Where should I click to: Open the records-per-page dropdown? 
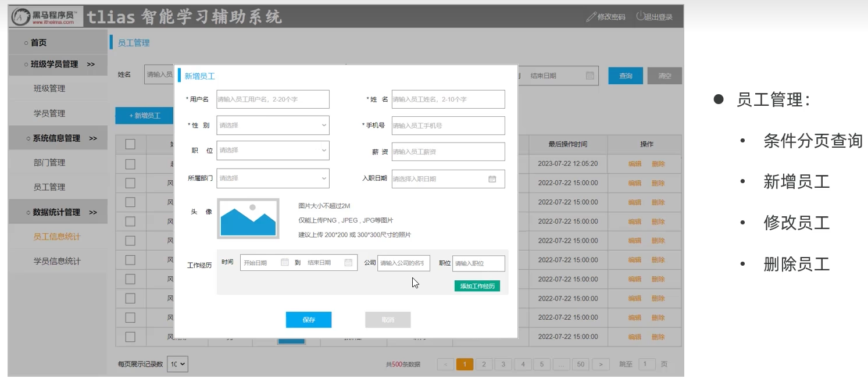click(177, 364)
